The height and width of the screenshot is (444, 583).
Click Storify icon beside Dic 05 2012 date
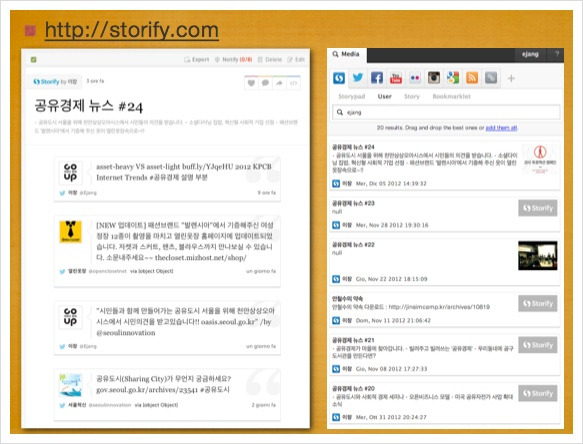[x=336, y=184]
